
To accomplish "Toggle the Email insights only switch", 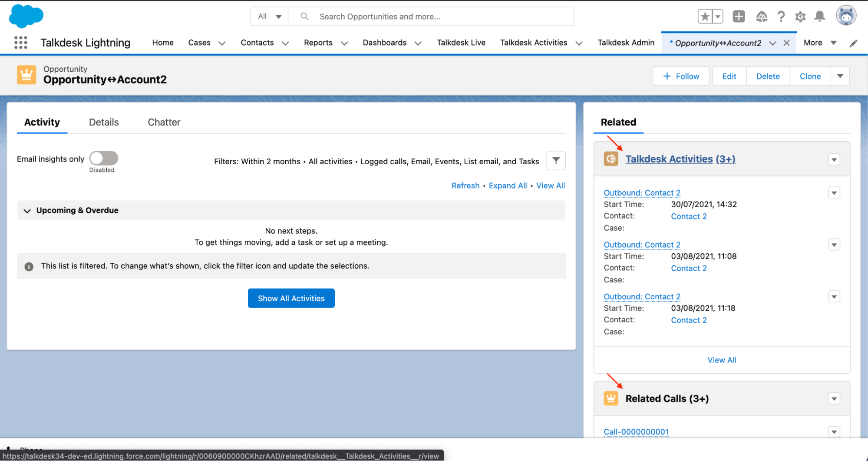I will [x=104, y=158].
